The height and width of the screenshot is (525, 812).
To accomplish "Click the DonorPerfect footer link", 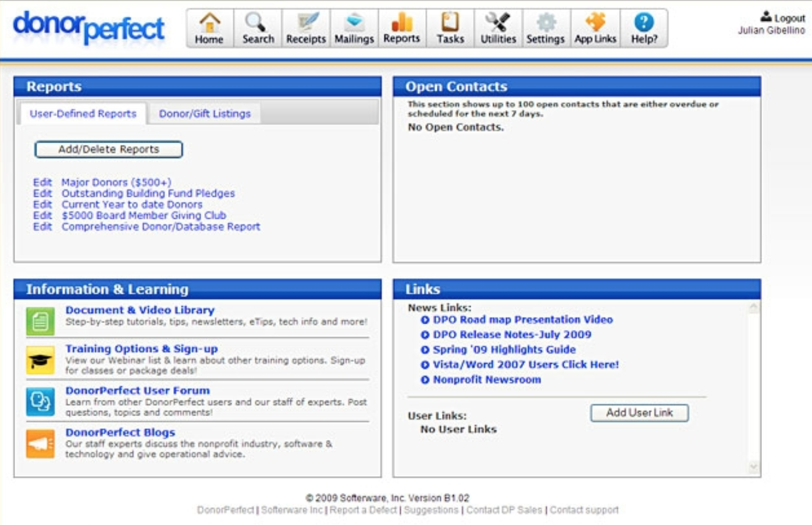I will pyautogui.click(x=226, y=510).
